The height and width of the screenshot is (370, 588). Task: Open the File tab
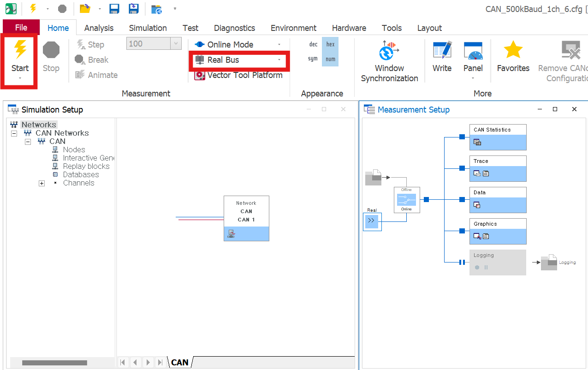(21, 28)
